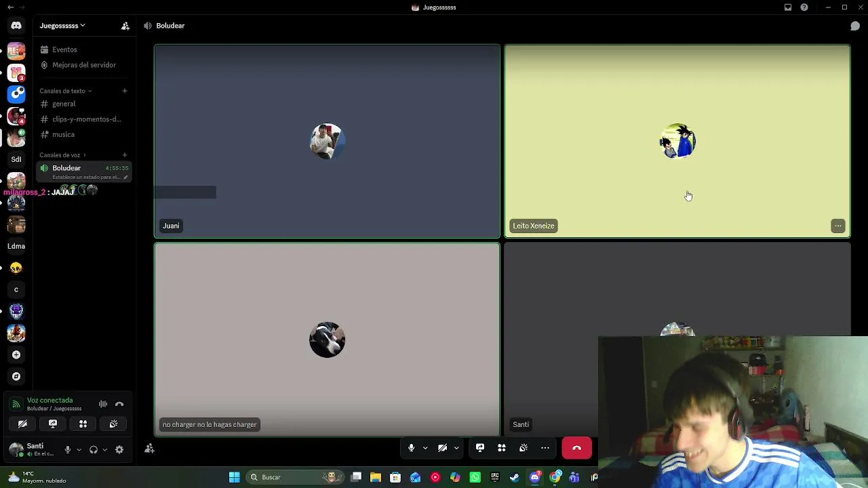The width and height of the screenshot is (868, 488).
Task: Open WhatsApp from the taskbar
Action: pos(475,477)
